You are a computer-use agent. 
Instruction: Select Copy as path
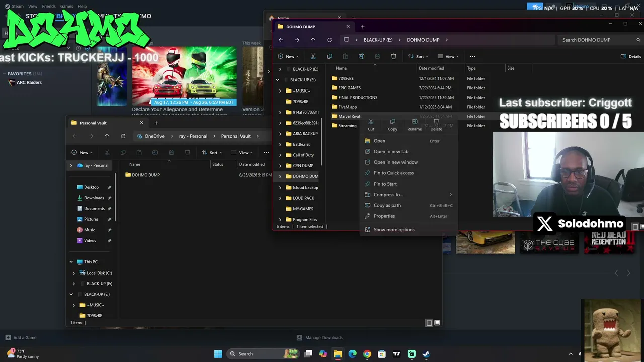pos(408,205)
